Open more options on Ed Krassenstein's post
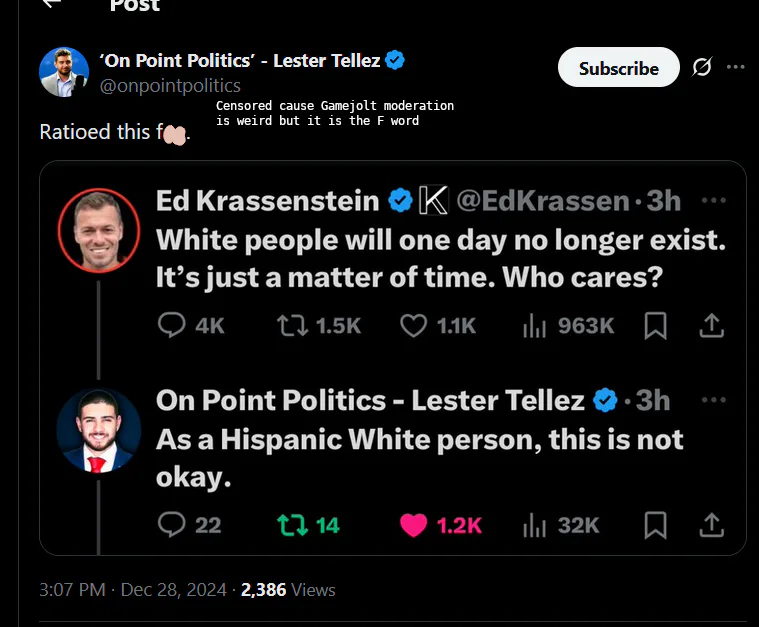This screenshot has width=759, height=627. click(x=713, y=200)
